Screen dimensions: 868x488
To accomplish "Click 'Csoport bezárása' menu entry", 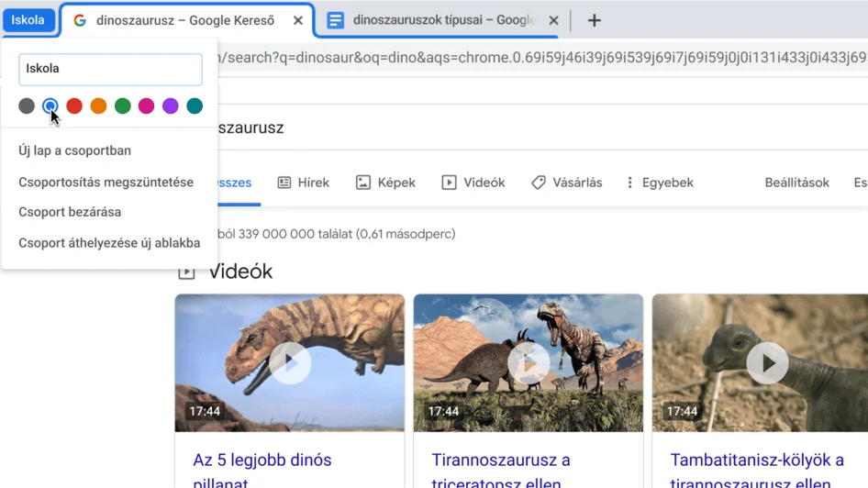I will [x=70, y=212].
